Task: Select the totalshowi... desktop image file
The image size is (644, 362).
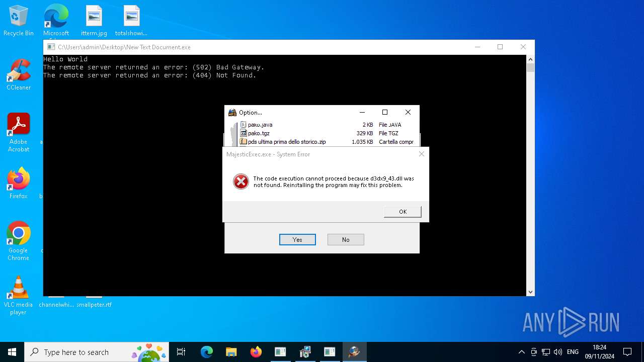Action: (x=131, y=21)
